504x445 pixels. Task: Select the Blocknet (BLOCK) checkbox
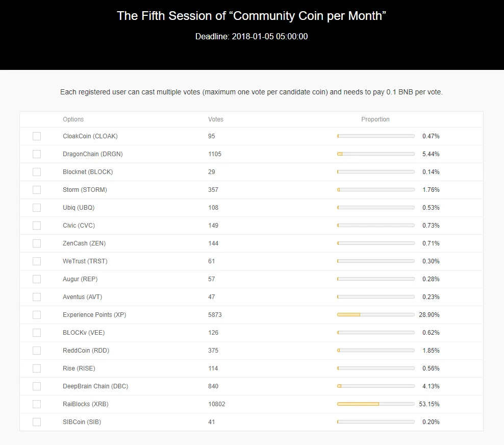click(x=37, y=172)
